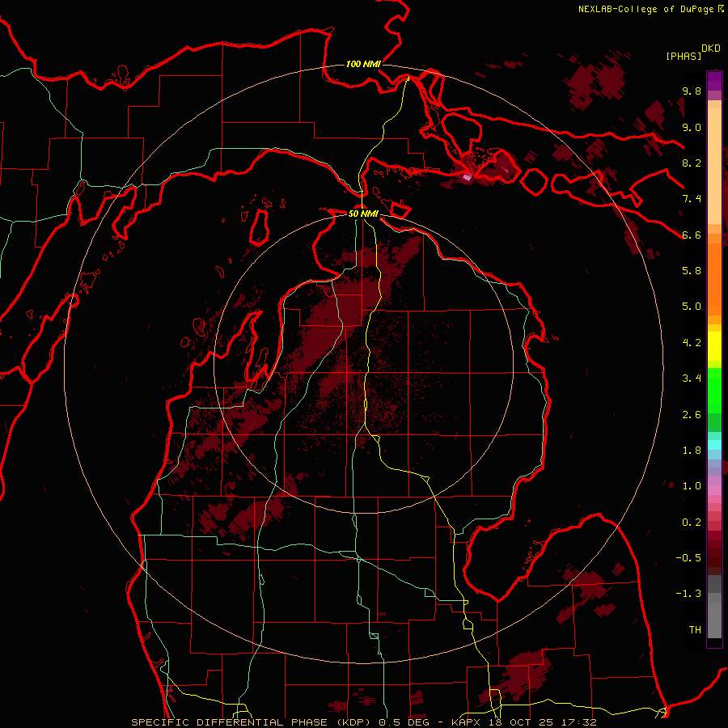Pick the cyan color segment of the legend bar

714,445
